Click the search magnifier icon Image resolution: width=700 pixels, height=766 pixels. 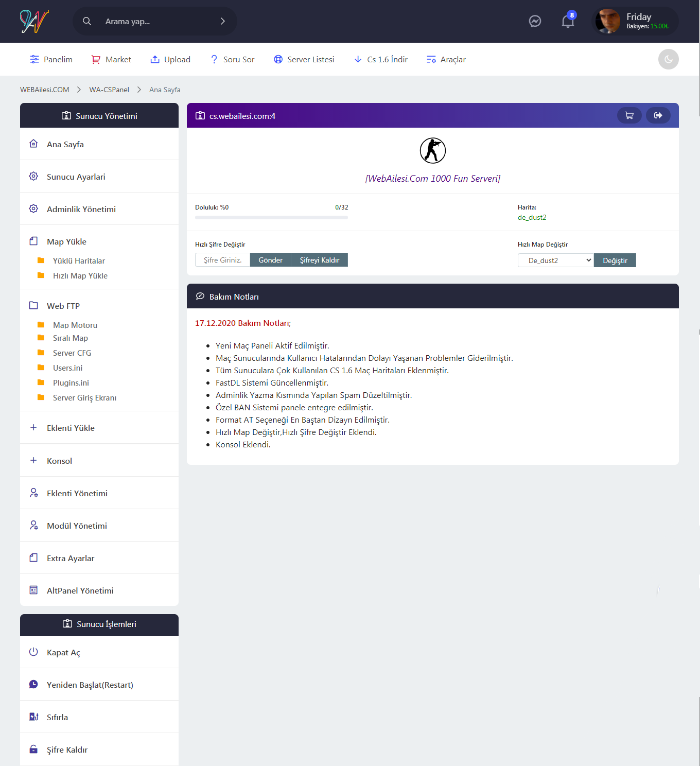click(x=87, y=21)
